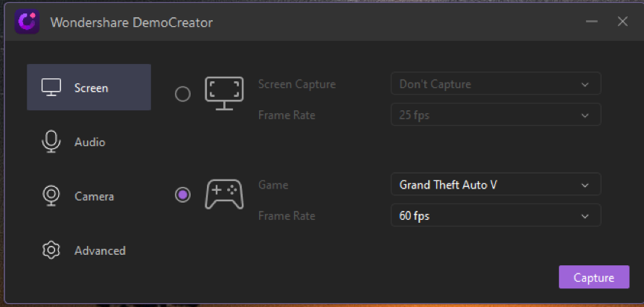The width and height of the screenshot is (644, 307).
Task: Select the Game capture radio button
Action: [182, 194]
